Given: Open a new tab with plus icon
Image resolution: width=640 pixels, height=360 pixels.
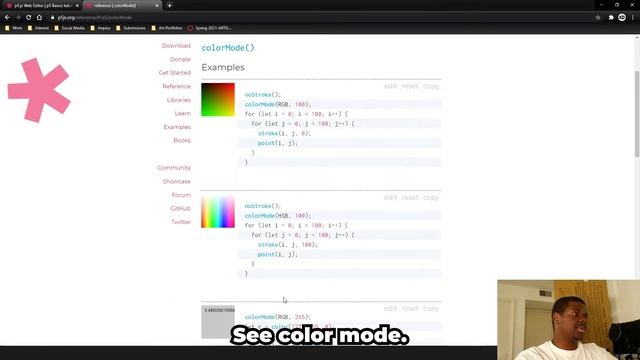Looking at the screenshot, I should click(169, 6).
